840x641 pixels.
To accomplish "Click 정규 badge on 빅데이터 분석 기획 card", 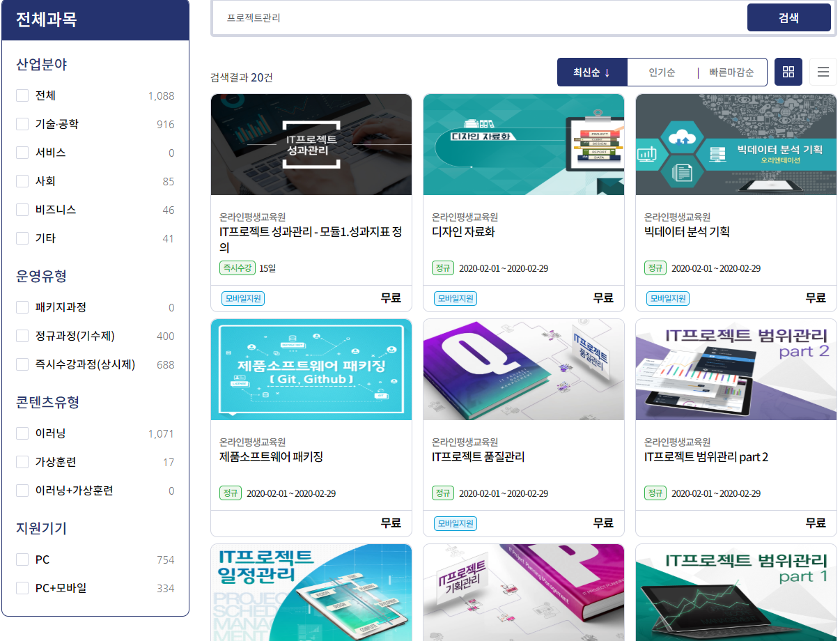I will coord(655,268).
